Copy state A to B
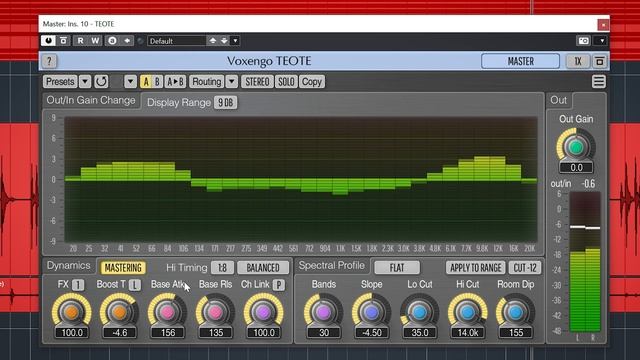The image size is (640, 360). coord(176,82)
